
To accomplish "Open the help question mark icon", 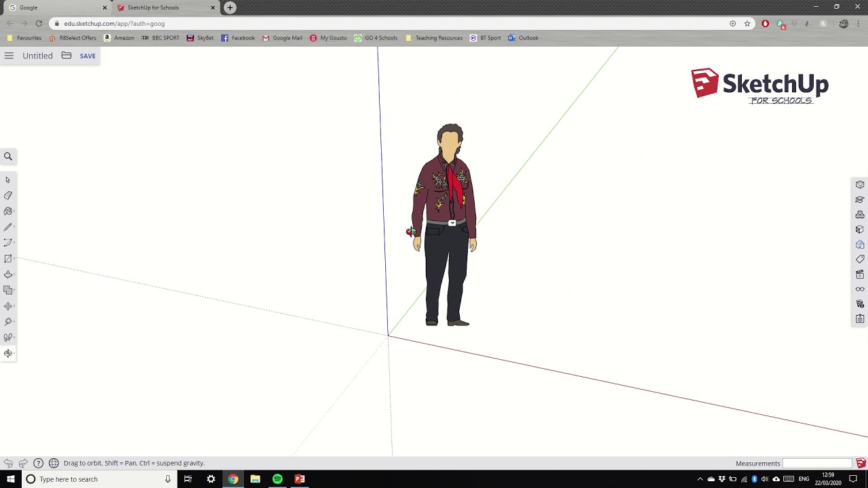I will click(x=38, y=464).
